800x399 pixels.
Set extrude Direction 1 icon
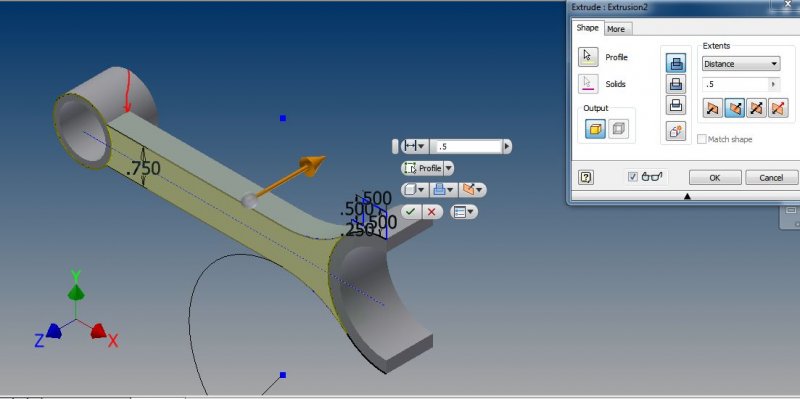click(x=713, y=108)
